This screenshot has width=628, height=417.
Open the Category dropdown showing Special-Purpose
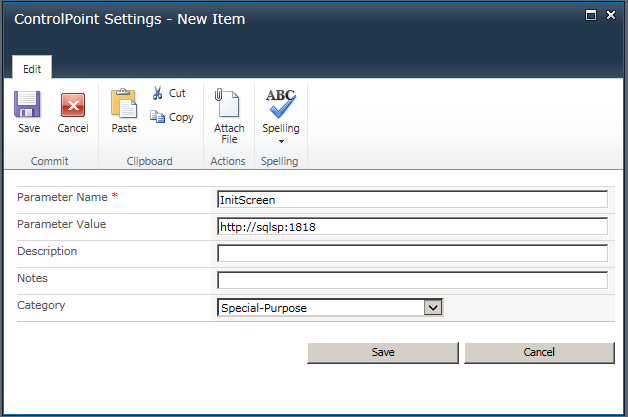coord(330,308)
